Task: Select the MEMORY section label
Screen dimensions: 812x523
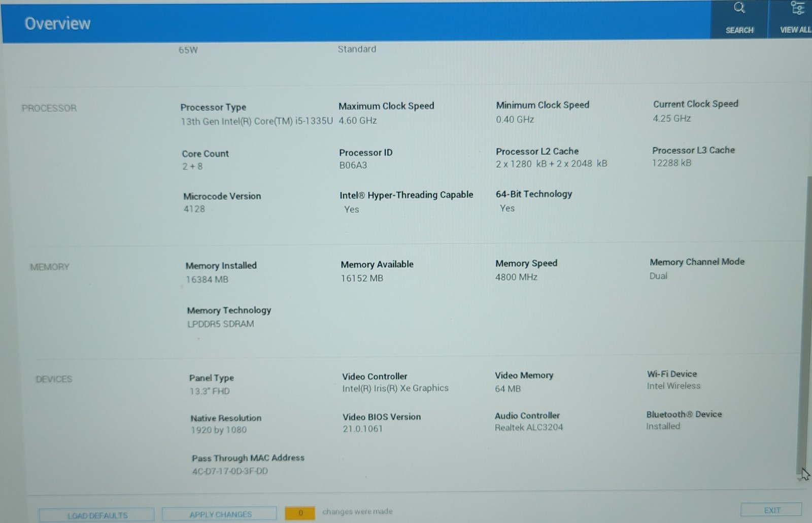Action: point(49,267)
